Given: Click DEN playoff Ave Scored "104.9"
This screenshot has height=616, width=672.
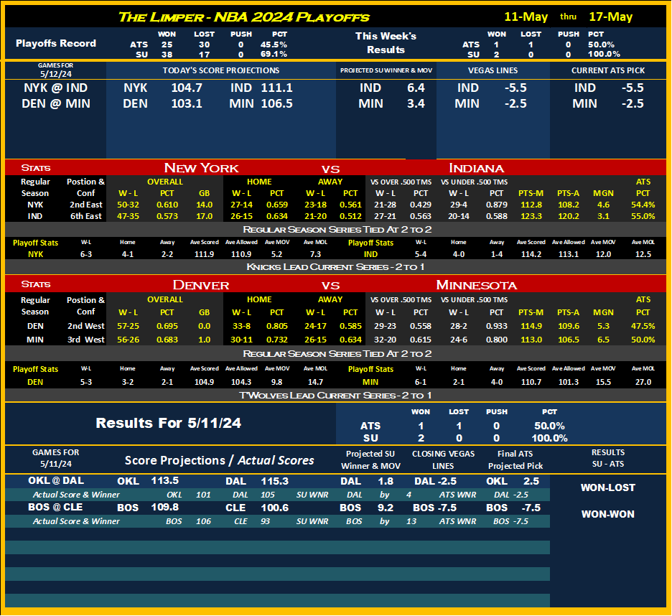Looking at the screenshot, I should click(204, 382).
